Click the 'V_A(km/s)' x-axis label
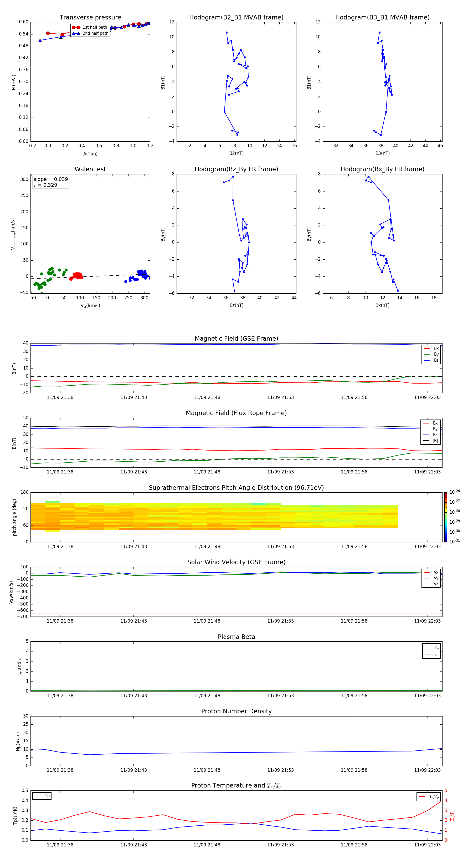Screen dimensions: 473x868 90,306
